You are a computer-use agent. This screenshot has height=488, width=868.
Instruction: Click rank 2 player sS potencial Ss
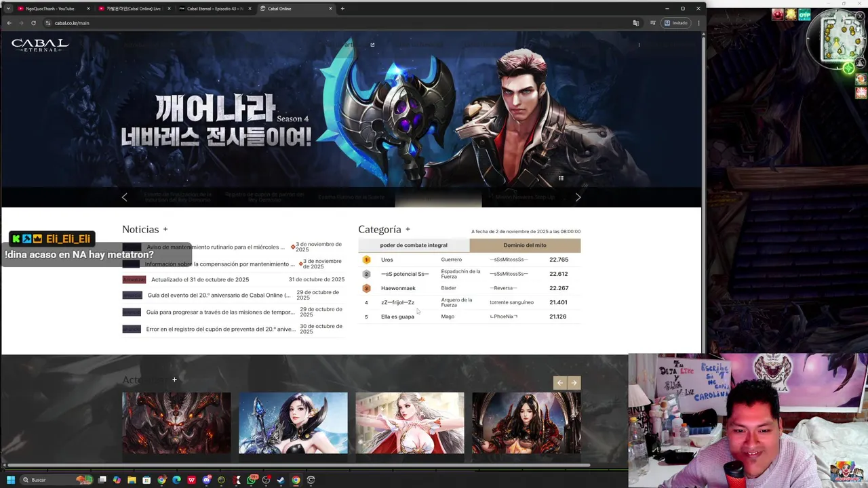click(x=405, y=274)
